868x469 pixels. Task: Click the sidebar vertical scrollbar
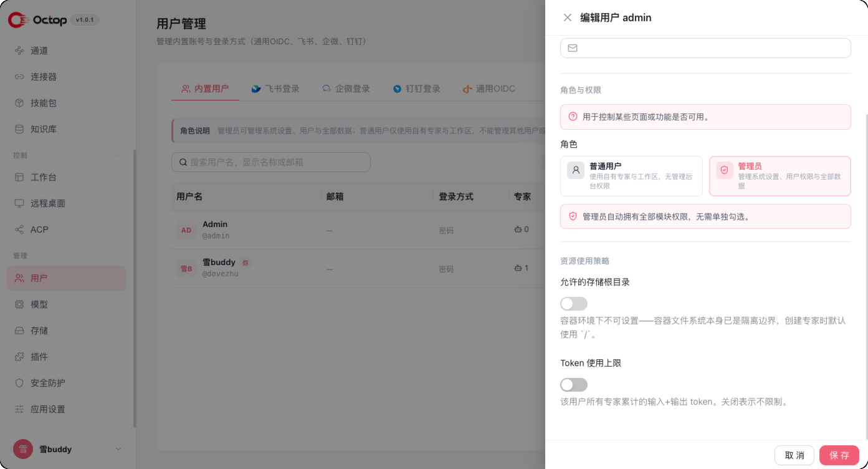coord(135,288)
